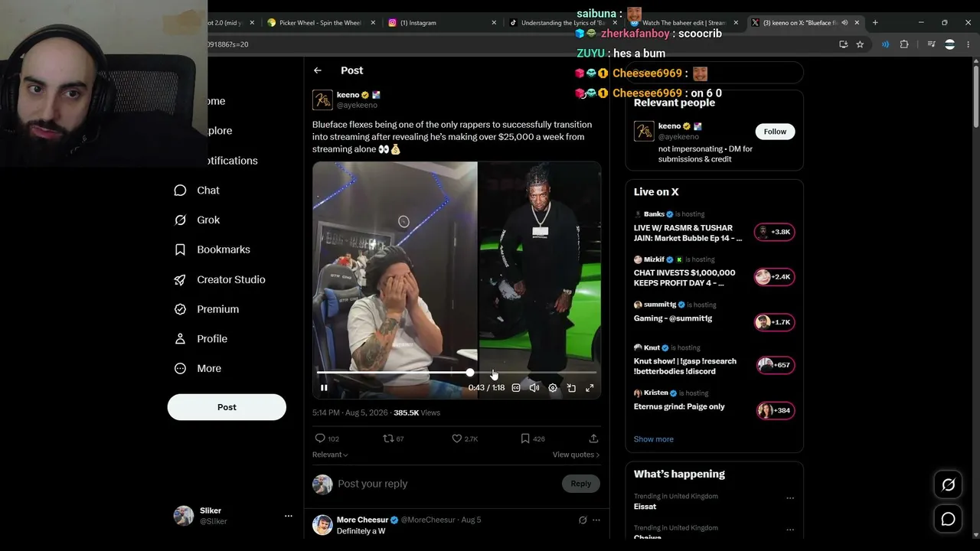
Task: Toggle closed captions on the video
Action: click(516, 388)
